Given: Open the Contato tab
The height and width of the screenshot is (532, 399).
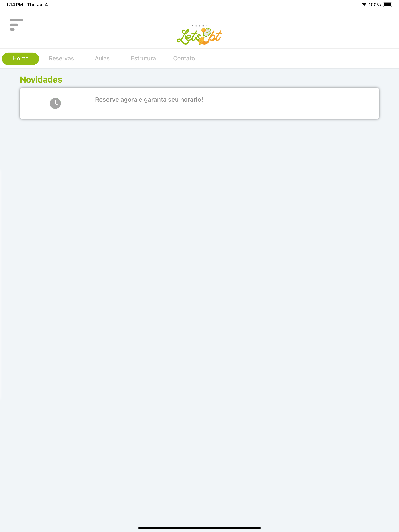Looking at the screenshot, I should 184,58.
